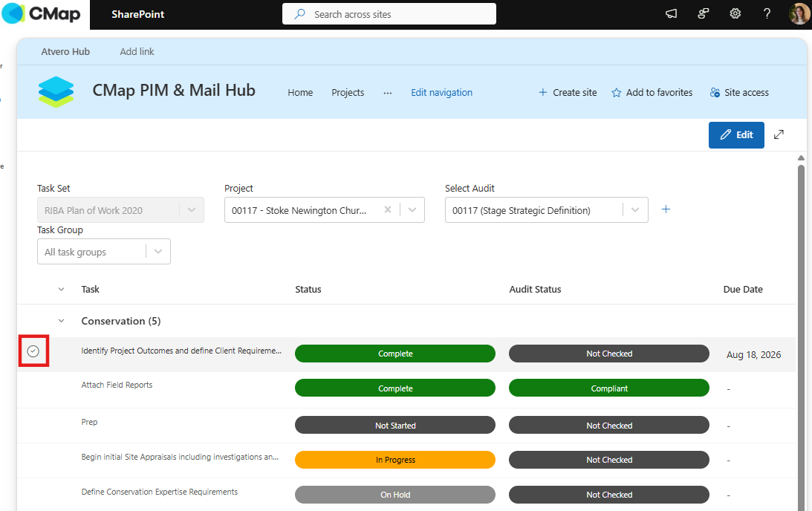Open Projects in site navigation
The image size is (812, 511).
tap(348, 93)
